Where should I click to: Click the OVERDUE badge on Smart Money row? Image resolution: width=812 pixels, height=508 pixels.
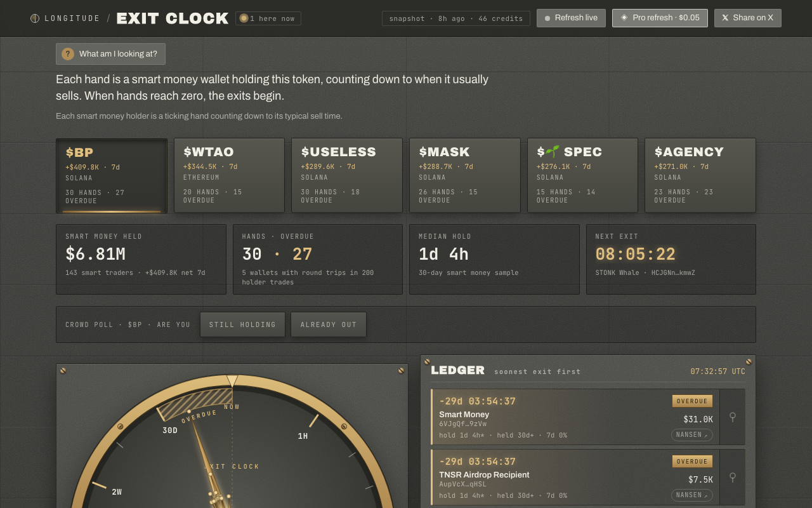692,401
